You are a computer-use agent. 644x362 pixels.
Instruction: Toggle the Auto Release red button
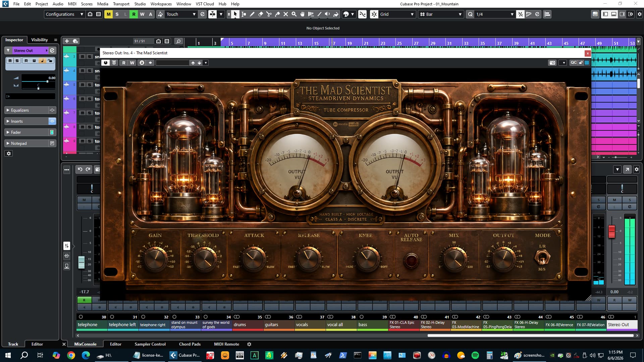click(x=411, y=260)
